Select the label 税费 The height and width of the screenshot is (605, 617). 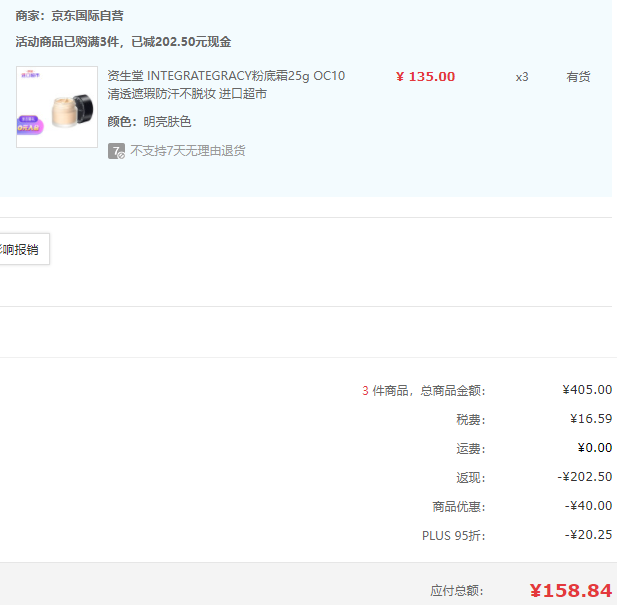pyautogui.click(x=471, y=420)
